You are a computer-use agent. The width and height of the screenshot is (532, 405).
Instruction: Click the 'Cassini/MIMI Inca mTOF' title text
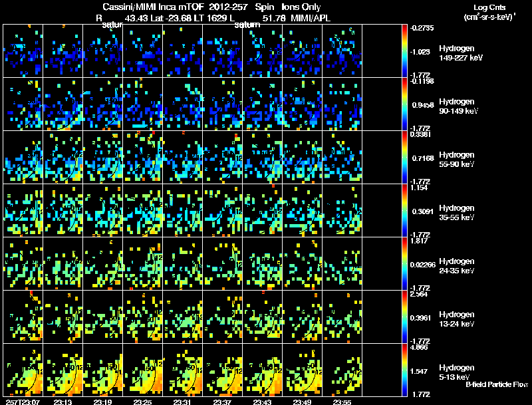154,7
